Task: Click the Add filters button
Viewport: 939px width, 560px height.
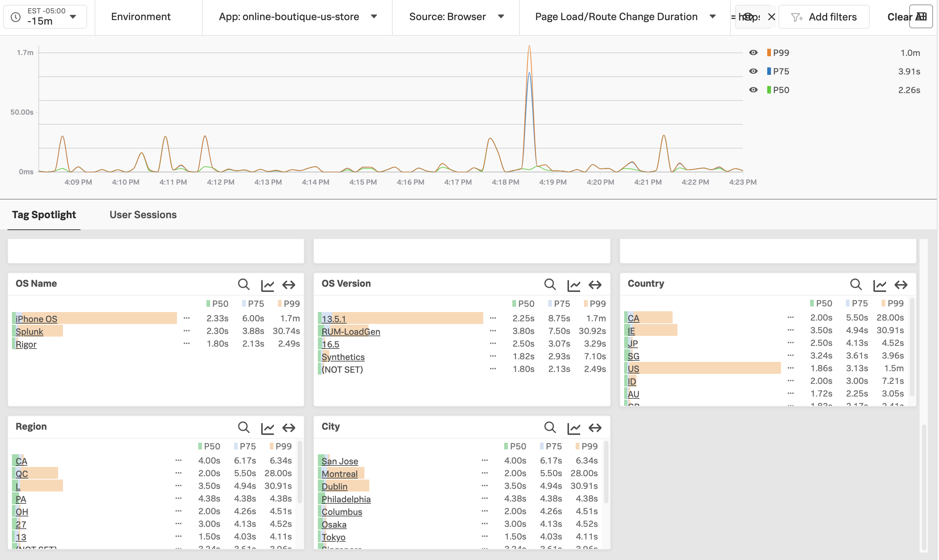Action: (823, 17)
